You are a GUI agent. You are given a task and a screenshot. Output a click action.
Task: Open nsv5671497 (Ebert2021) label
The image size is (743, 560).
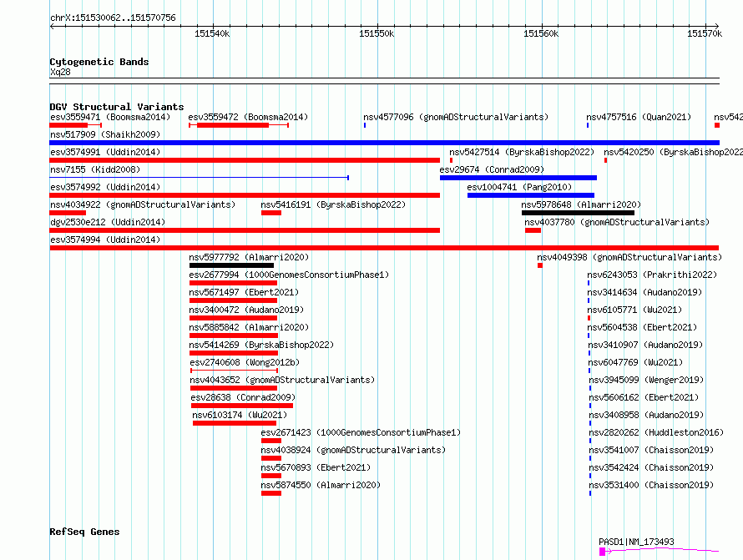pos(244,292)
